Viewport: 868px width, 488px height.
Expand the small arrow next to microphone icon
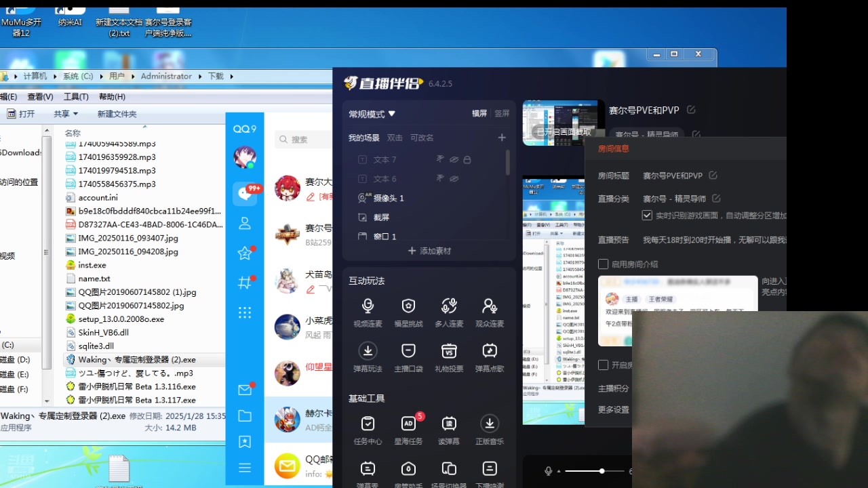(559, 471)
